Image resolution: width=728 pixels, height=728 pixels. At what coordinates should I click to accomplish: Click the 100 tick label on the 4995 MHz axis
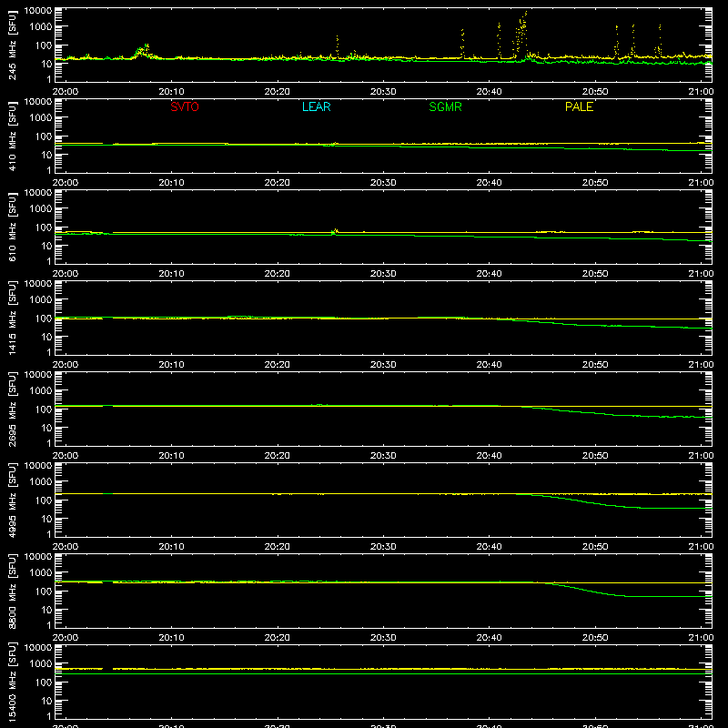point(44,500)
